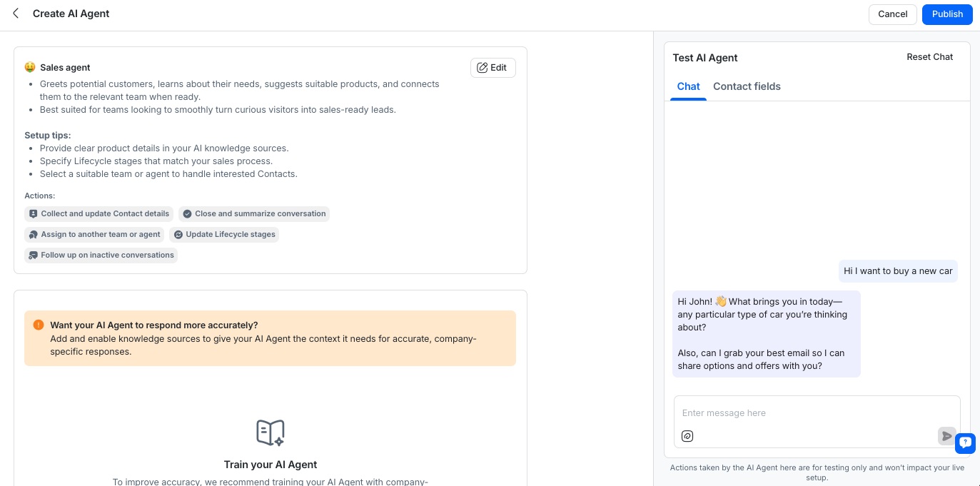Image resolution: width=980 pixels, height=486 pixels.
Task: Reset the test chat conversation
Action: pyautogui.click(x=929, y=57)
